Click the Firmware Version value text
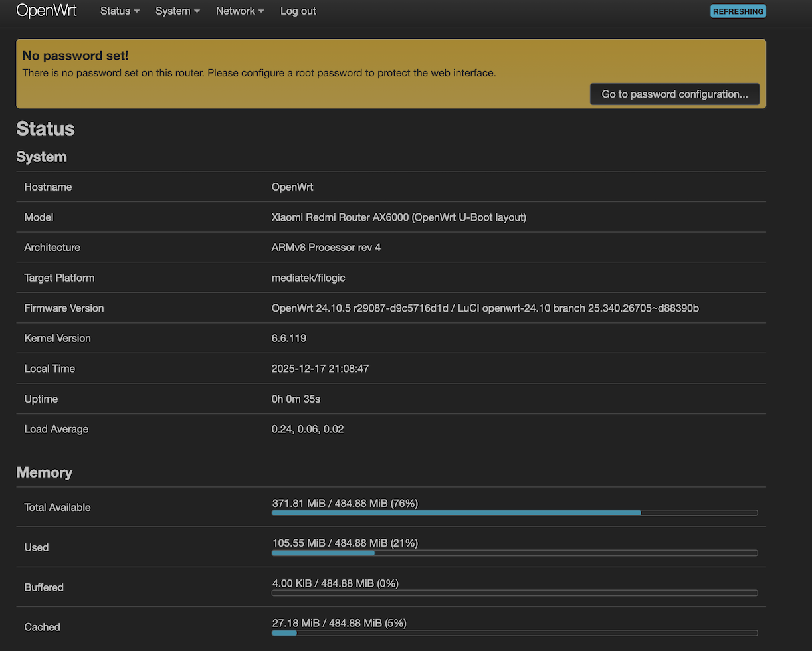 pyautogui.click(x=485, y=308)
